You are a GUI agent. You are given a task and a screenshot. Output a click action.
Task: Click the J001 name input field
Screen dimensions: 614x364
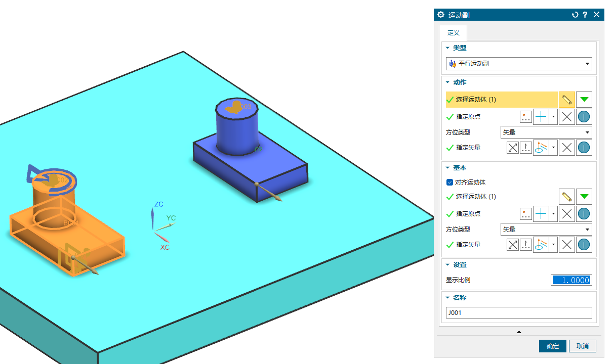518,313
